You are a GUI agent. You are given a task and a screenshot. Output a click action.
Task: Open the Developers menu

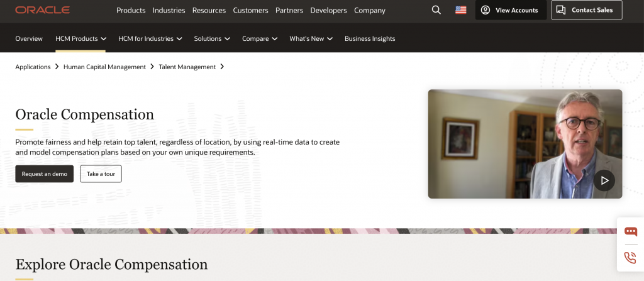click(328, 11)
